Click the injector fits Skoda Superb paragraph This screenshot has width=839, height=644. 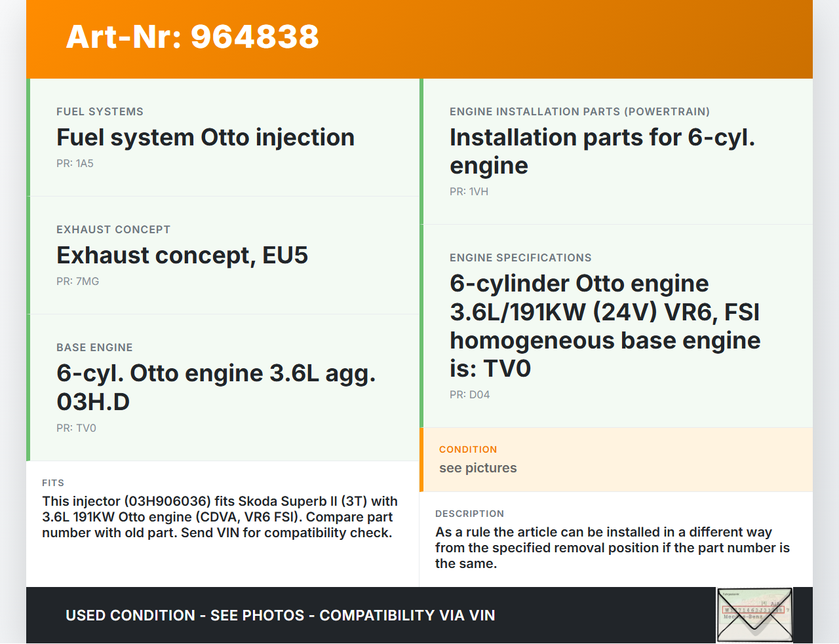[x=220, y=517]
